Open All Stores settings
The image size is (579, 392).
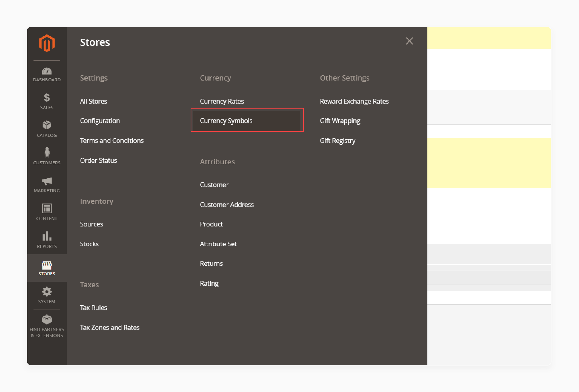94,101
